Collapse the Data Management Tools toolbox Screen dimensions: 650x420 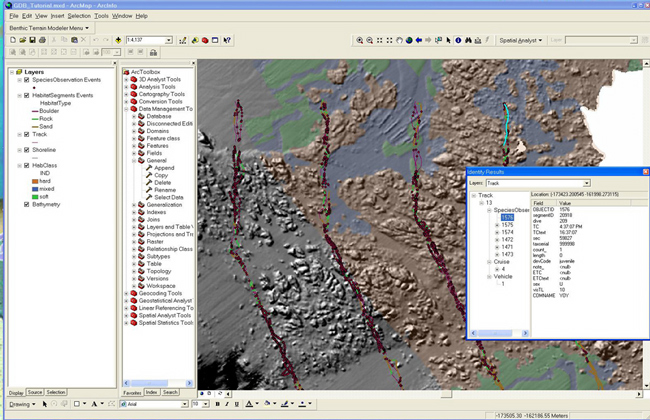(126, 109)
